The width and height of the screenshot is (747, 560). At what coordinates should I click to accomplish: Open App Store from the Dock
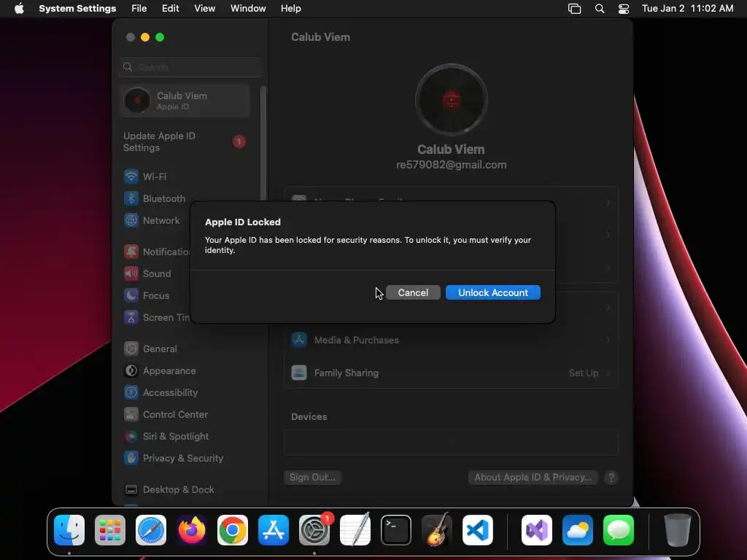[x=274, y=530]
